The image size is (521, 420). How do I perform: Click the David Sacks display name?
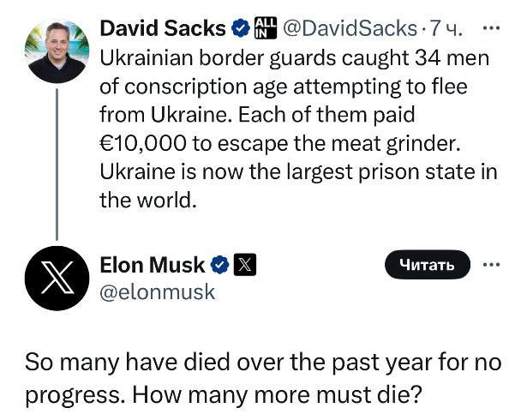coord(163,27)
